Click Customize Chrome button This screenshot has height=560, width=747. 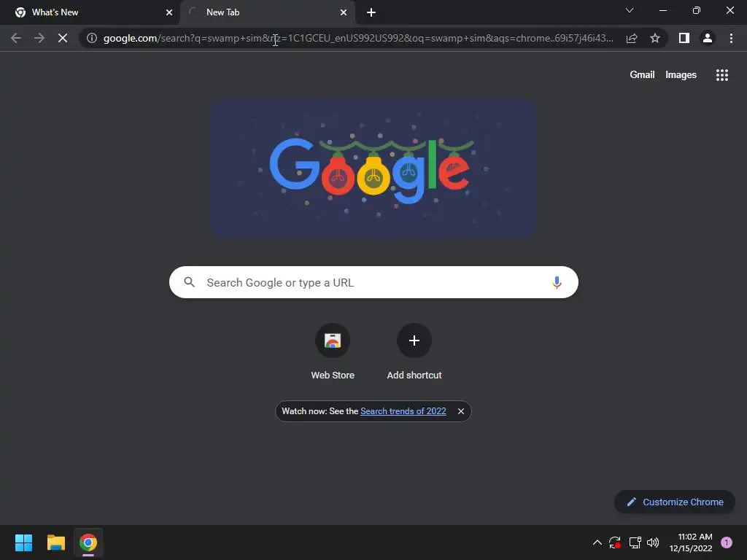[x=675, y=502]
